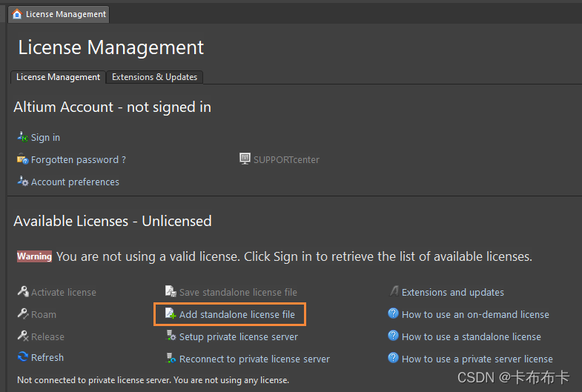Image resolution: width=582 pixels, height=392 pixels.
Task: Click the SUPPORTcenter monitor icon
Action: [245, 159]
